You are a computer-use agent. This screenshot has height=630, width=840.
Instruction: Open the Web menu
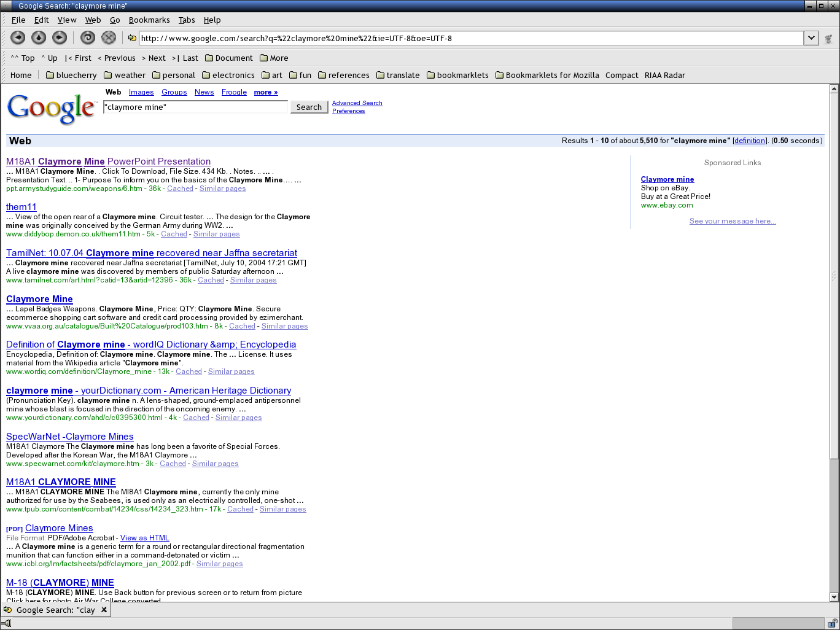[93, 20]
